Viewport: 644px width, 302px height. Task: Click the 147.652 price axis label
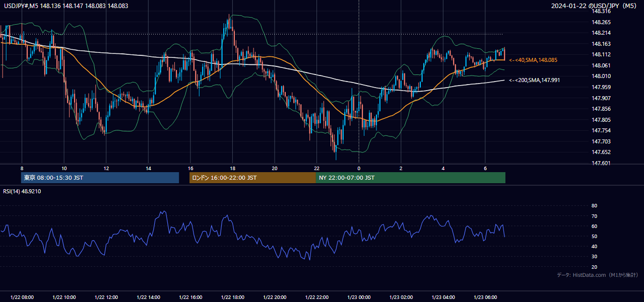pyautogui.click(x=602, y=152)
